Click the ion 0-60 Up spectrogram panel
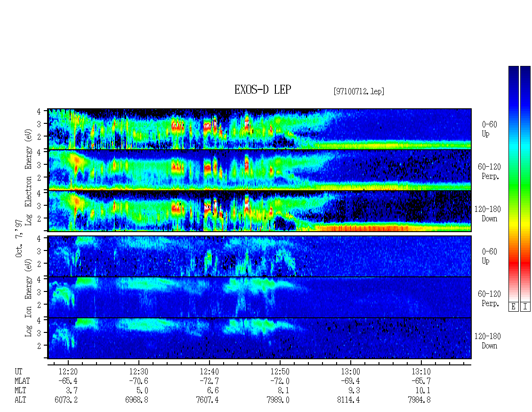The image size is (532, 412). click(260, 256)
